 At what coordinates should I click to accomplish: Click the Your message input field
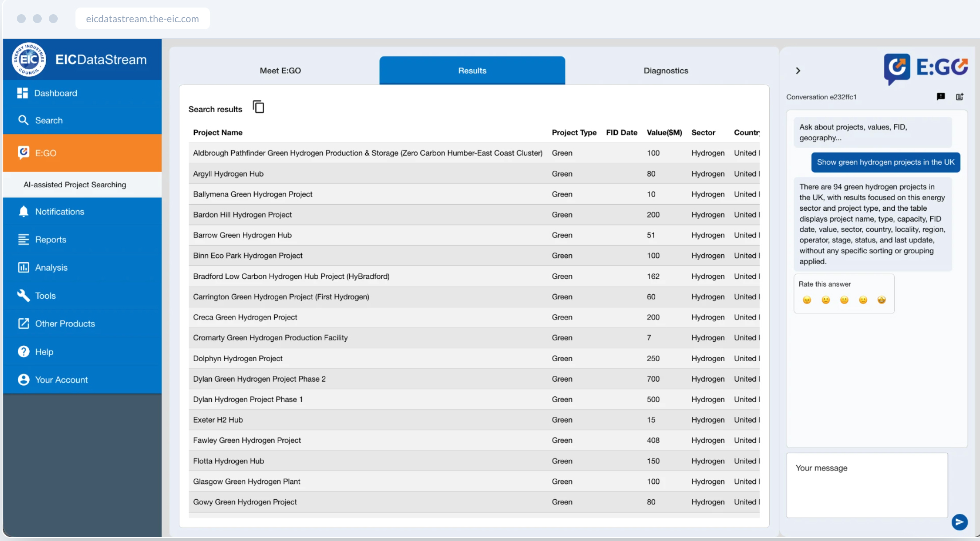click(867, 485)
